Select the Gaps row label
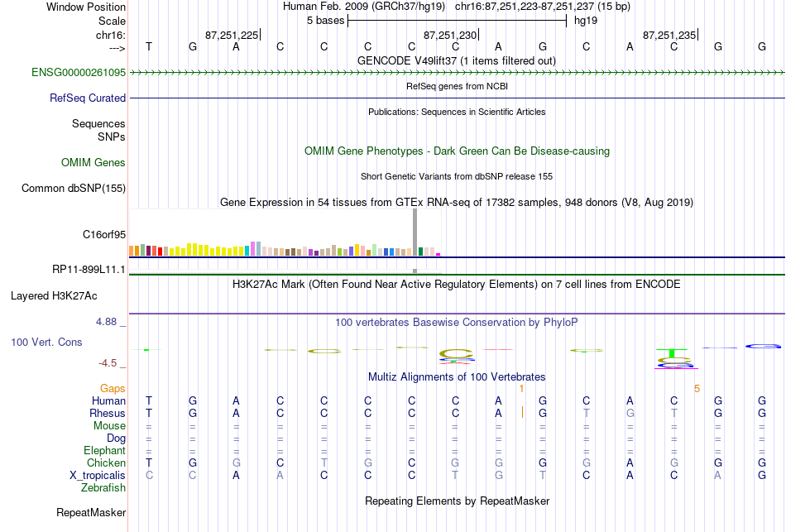The image size is (786, 532). 113,389
